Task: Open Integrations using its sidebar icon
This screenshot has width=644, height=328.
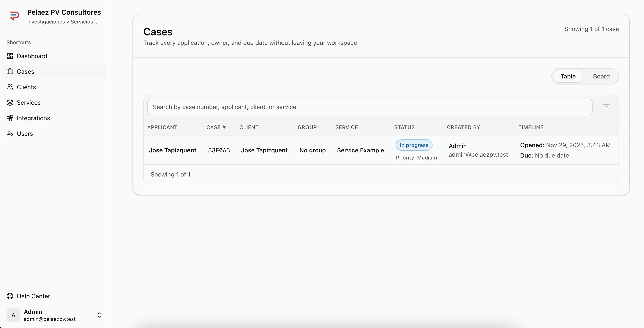Action: tap(10, 118)
